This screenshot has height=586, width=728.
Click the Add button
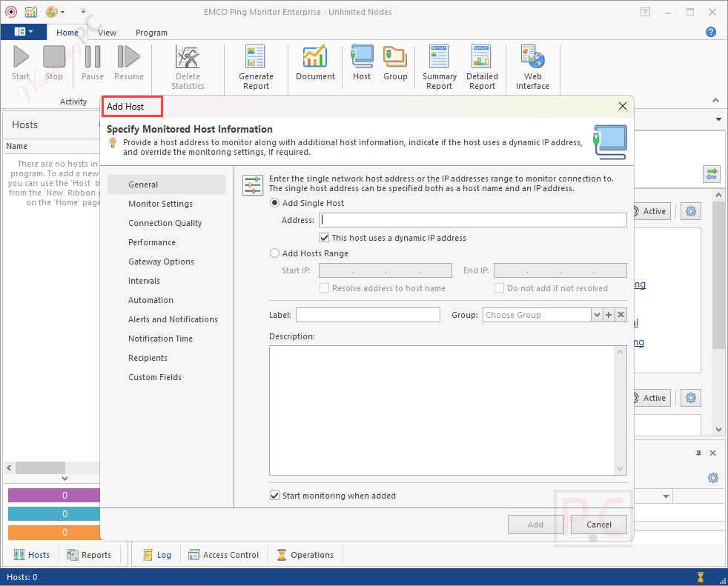(535, 525)
